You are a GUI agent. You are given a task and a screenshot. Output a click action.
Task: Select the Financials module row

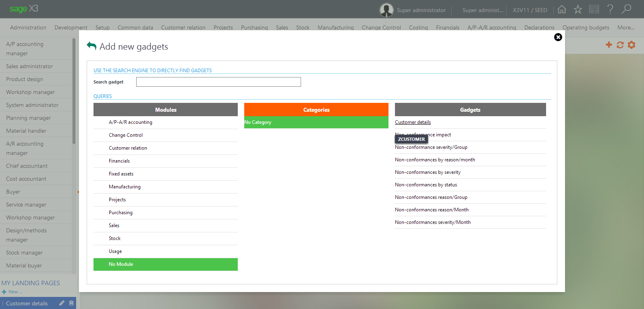coord(166,161)
